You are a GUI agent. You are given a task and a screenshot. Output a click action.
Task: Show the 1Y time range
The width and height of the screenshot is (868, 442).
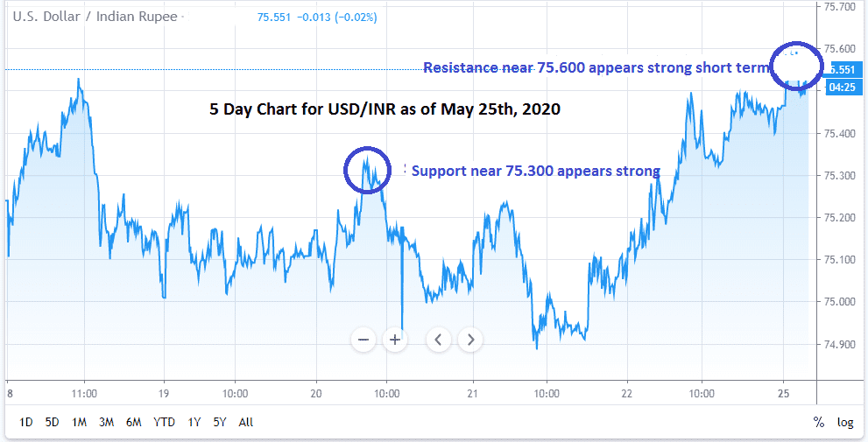tap(194, 422)
